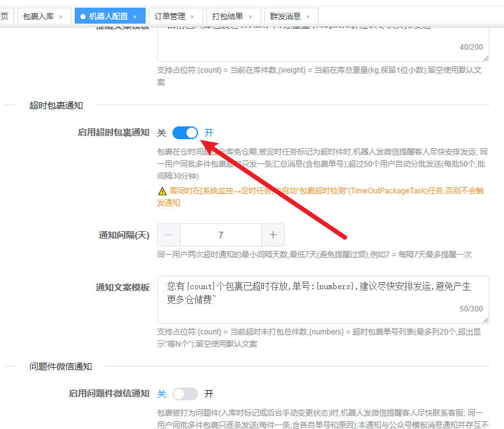This screenshot has height=429, width=504.
Task: Select the 机器人配置 tab
Action: click(109, 16)
